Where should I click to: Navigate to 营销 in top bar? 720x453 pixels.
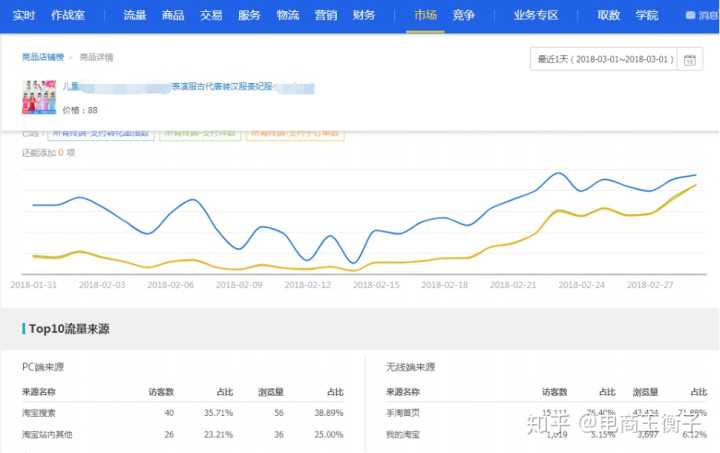[326, 16]
